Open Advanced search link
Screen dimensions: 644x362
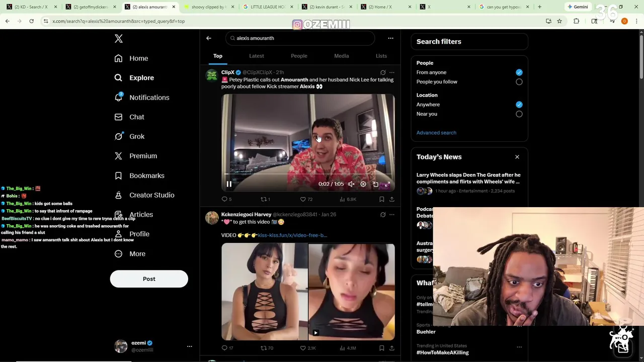436,133
